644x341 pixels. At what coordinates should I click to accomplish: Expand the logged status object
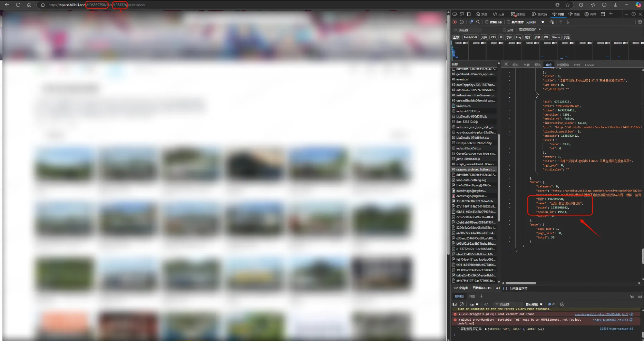[486, 329]
